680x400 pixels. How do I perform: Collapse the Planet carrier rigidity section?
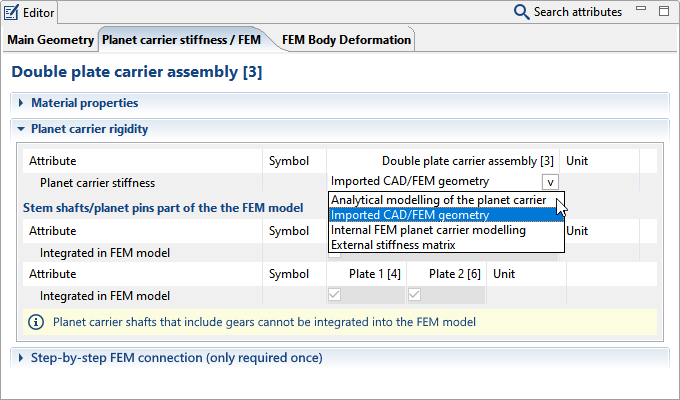[21, 129]
